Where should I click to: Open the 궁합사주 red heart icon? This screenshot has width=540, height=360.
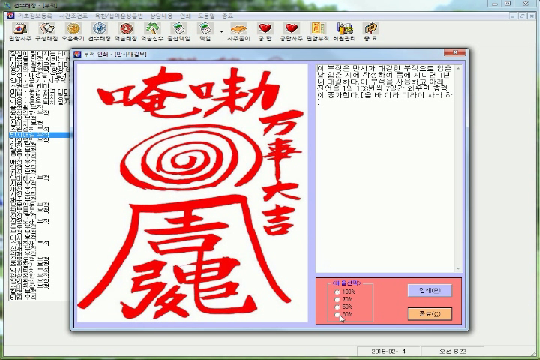pos(291,29)
